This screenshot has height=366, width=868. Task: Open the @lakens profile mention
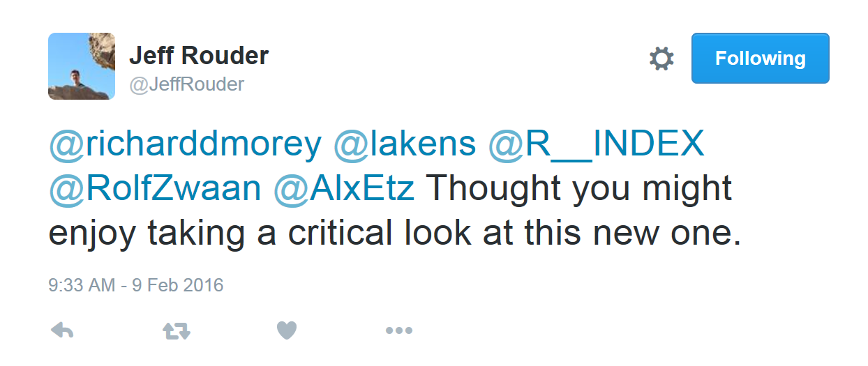click(405, 144)
